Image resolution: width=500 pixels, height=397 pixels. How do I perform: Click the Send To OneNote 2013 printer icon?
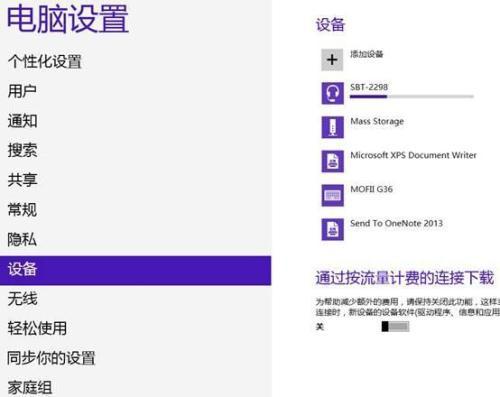tap(332, 229)
